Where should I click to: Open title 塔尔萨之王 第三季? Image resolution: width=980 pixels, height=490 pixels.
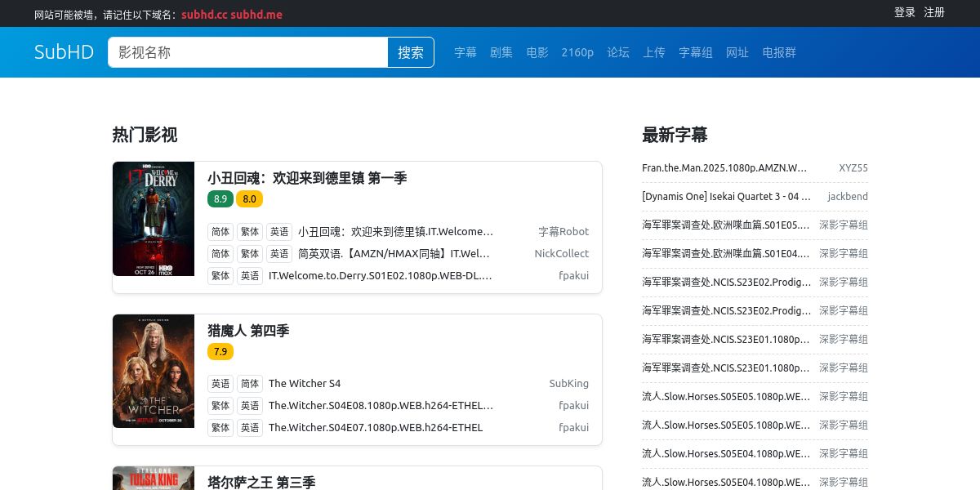261,483
